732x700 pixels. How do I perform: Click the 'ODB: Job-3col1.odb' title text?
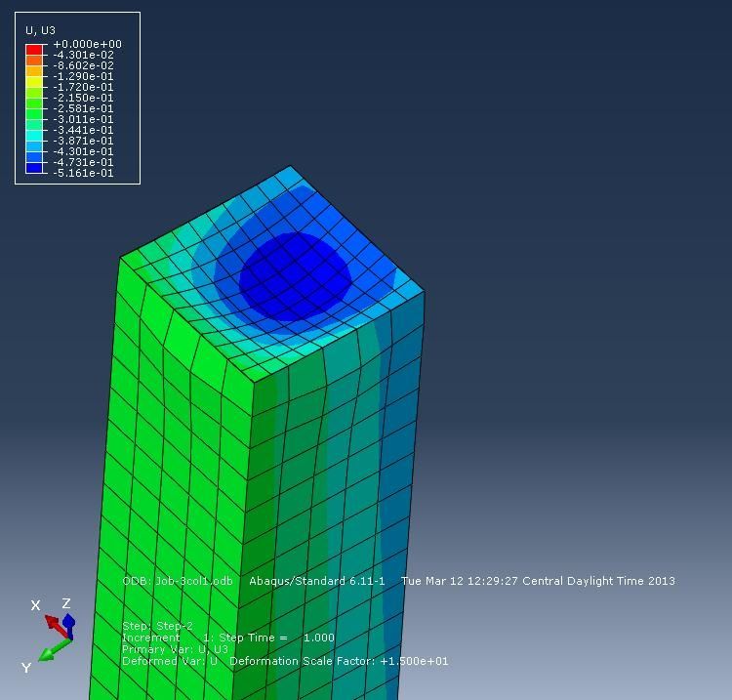pos(178,581)
